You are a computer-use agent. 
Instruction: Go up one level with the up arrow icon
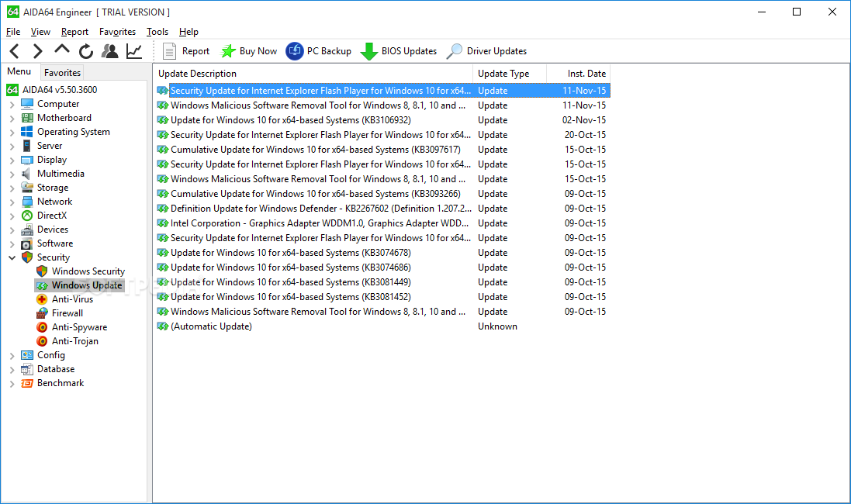point(62,50)
